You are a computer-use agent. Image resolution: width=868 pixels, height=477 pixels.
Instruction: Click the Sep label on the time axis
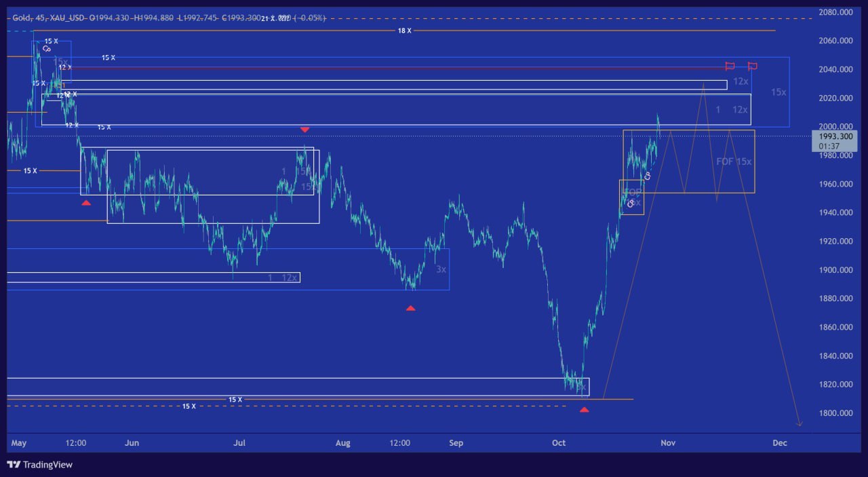pyautogui.click(x=456, y=443)
